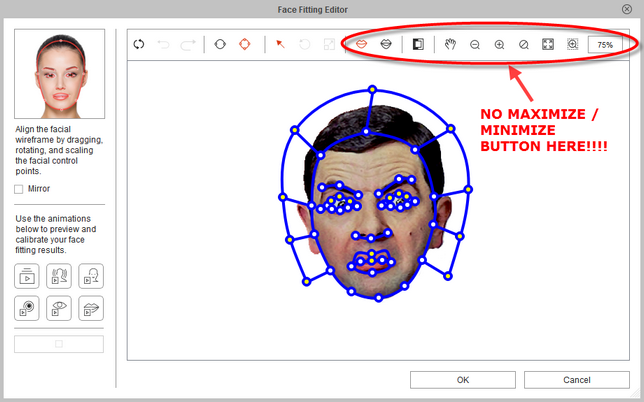Image resolution: width=644 pixels, height=402 pixels.
Task: Click the top head wireframe control point
Action: [x=372, y=89]
